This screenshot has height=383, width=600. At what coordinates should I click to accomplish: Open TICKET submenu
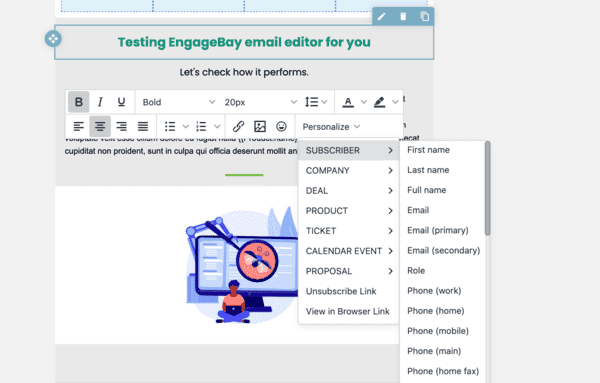pyautogui.click(x=349, y=231)
